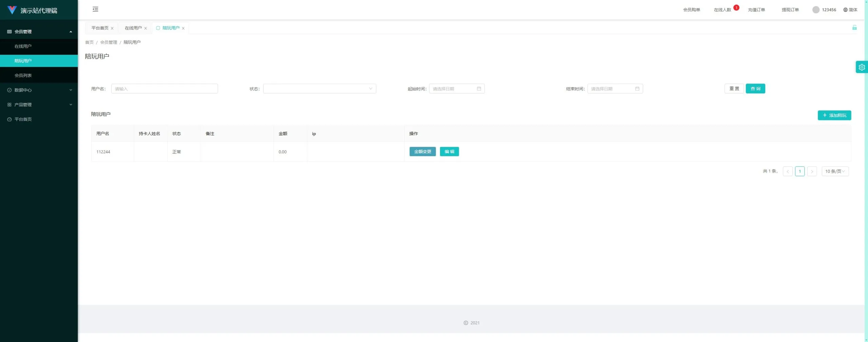Click the refresh icon on the 陪玩用户 tab

(158, 28)
